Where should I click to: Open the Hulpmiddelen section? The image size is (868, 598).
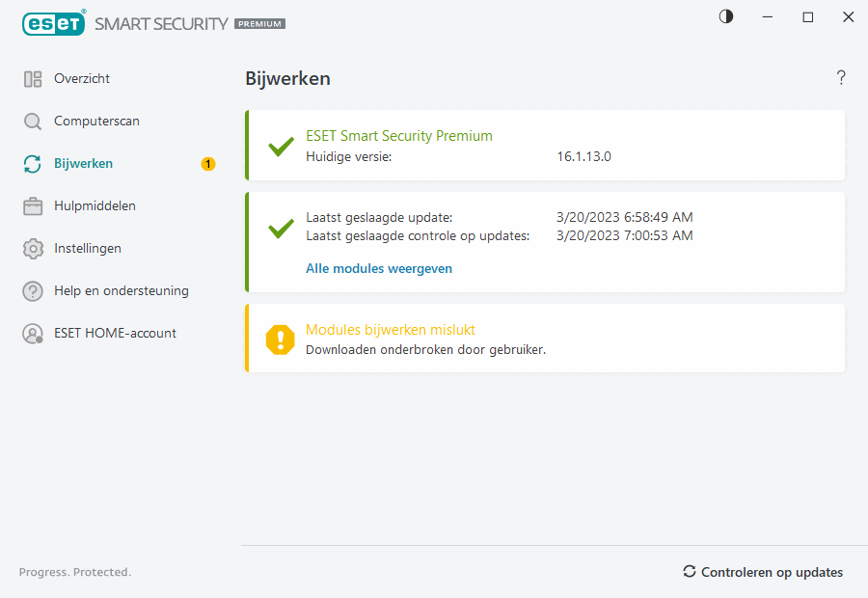point(95,206)
